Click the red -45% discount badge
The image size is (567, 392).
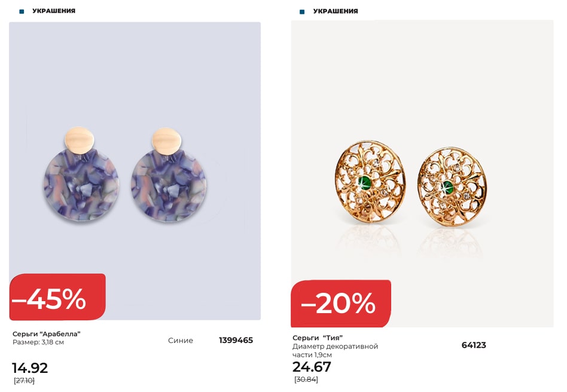pos(57,297)
